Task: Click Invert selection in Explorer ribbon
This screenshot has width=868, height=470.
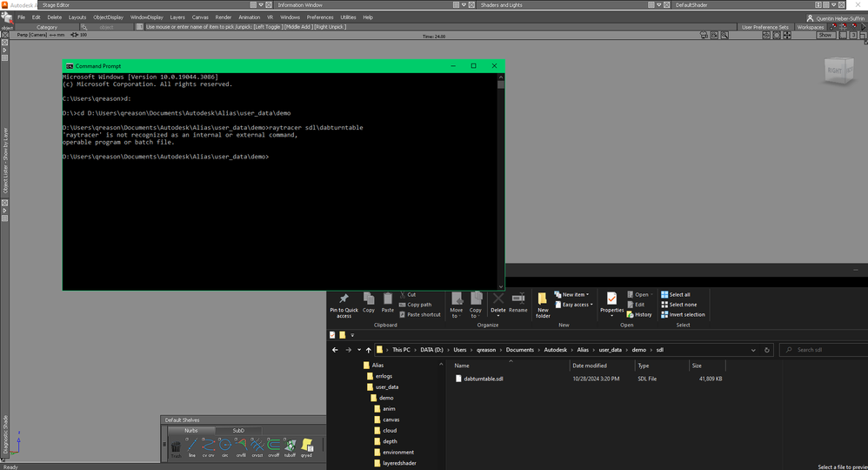Action: click(x=683, y=314)
